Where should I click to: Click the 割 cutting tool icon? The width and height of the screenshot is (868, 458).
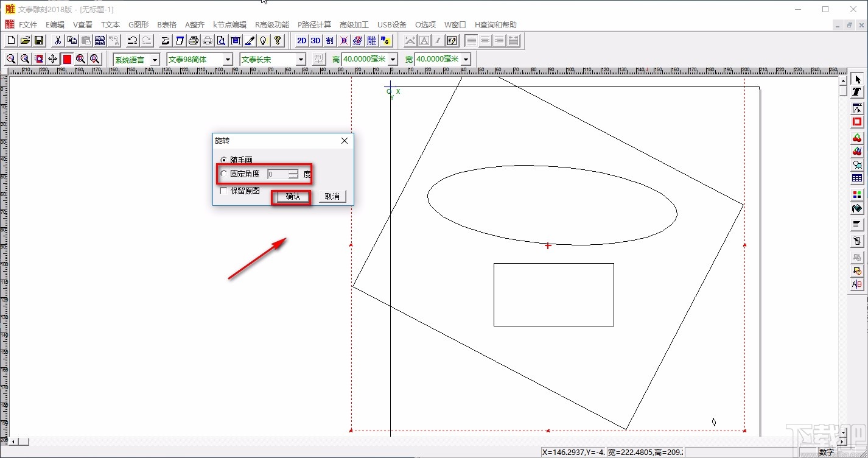329,41
